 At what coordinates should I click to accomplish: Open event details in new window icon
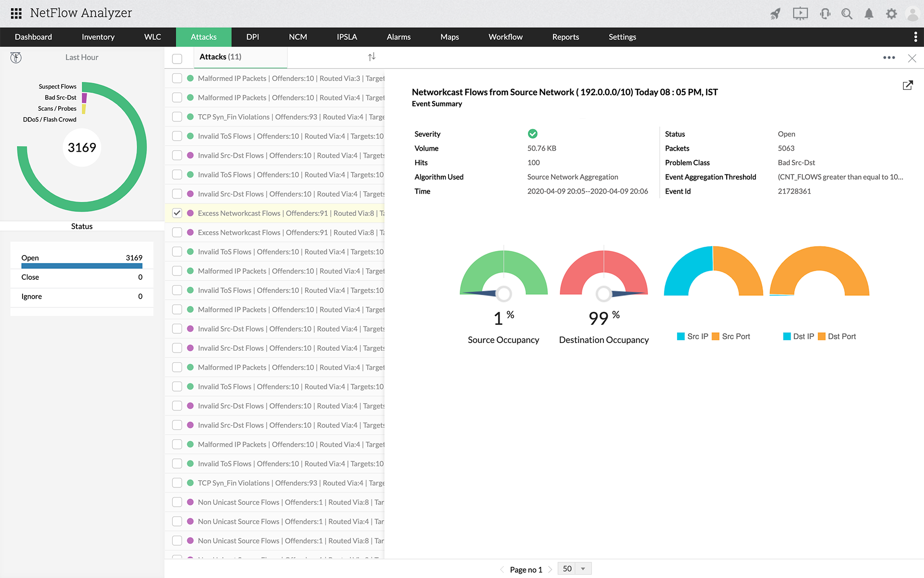pos(908,85)
